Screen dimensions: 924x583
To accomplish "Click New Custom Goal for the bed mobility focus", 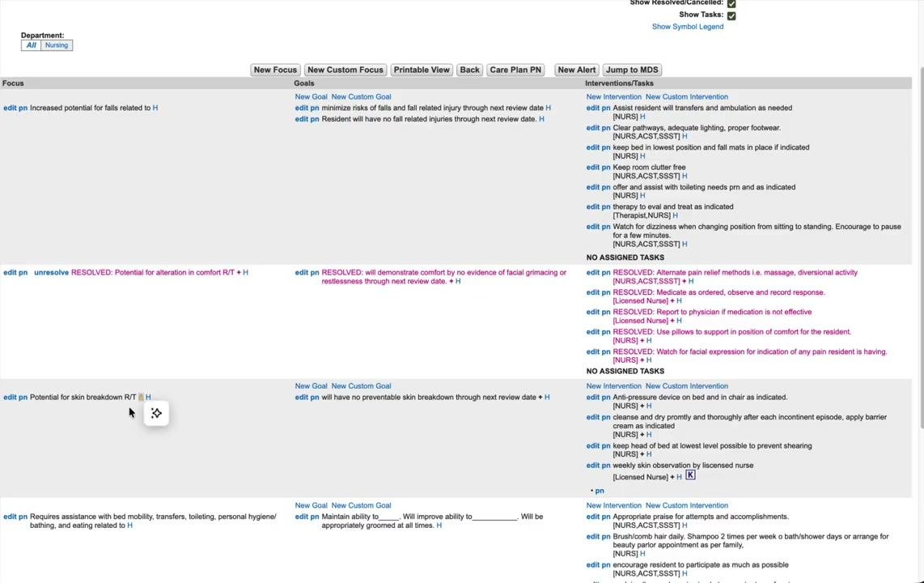I will tap(361, 505).
